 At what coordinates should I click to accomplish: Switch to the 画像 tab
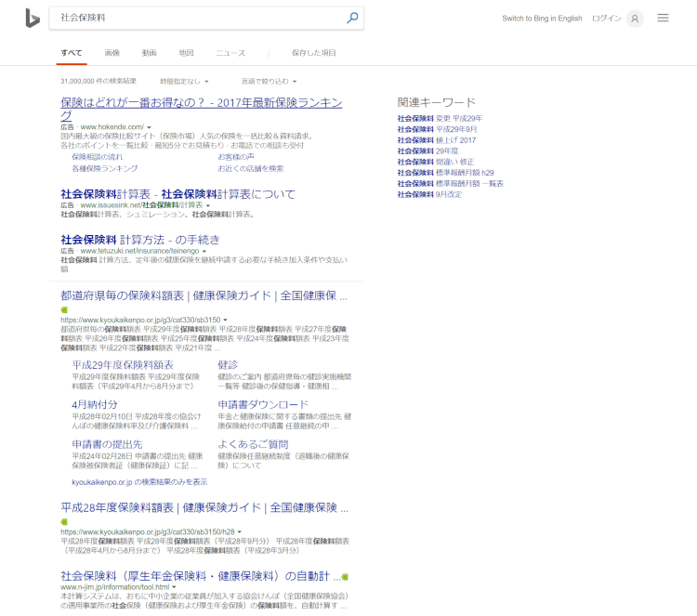(x=112, y=53)
